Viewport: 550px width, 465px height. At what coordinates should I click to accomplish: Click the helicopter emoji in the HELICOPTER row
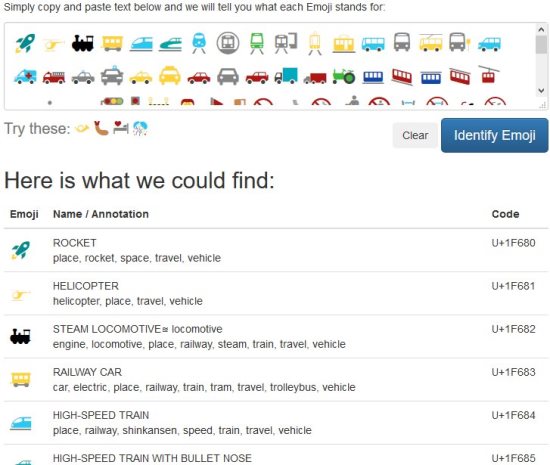(x=21, y=295)
